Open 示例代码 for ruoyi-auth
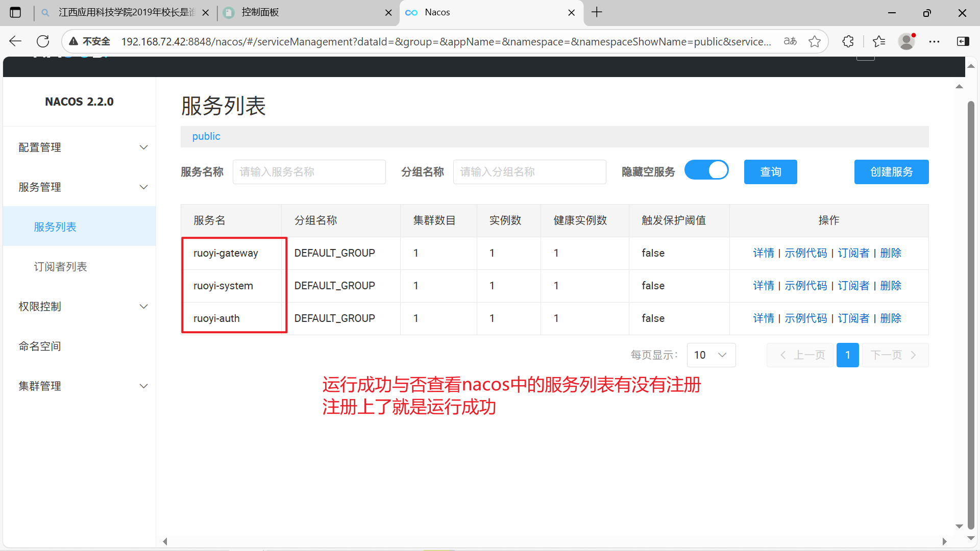 (805, 318)
